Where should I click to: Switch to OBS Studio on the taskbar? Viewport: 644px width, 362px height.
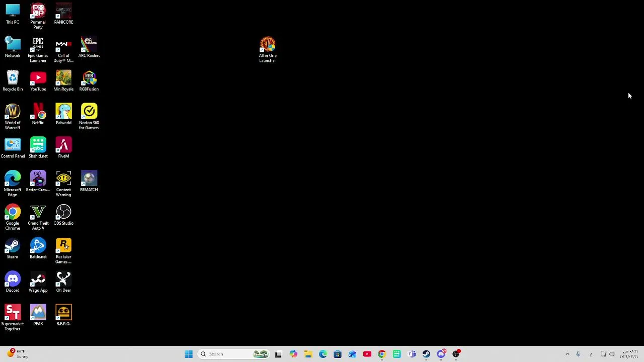(456, 354)
